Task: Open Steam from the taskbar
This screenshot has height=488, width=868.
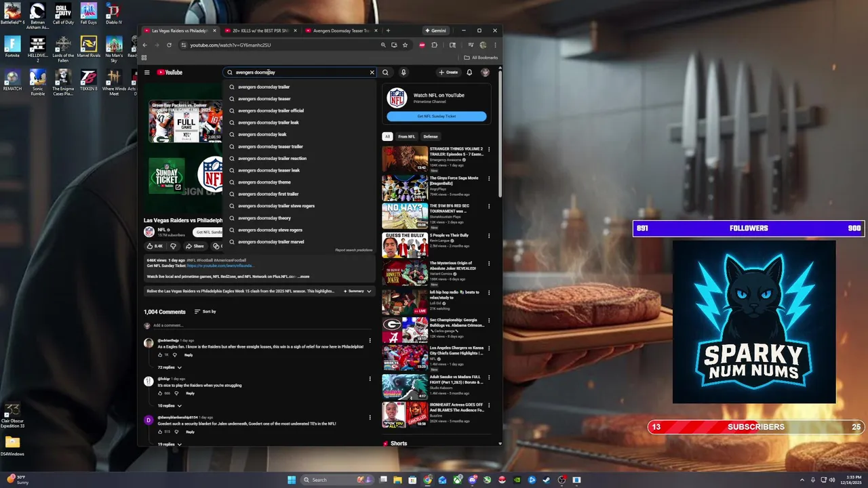Action: pyautogui.click(x=547, y=480)
